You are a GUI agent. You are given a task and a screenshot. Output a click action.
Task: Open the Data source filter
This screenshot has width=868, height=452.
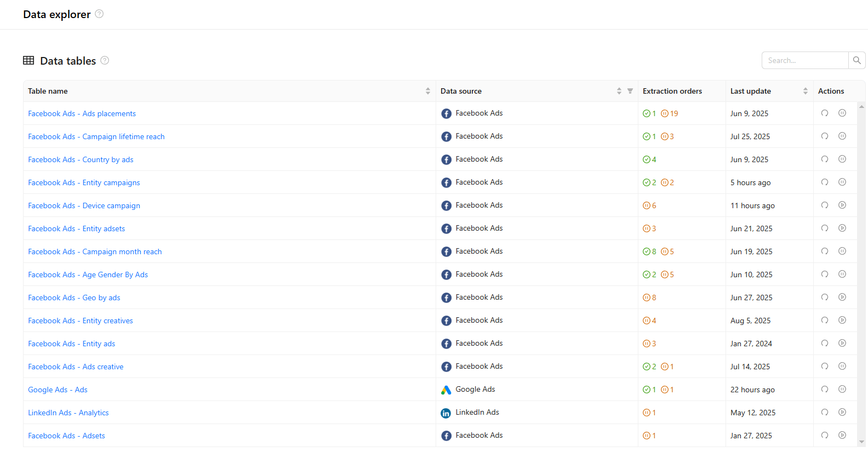tap(630, 91)
